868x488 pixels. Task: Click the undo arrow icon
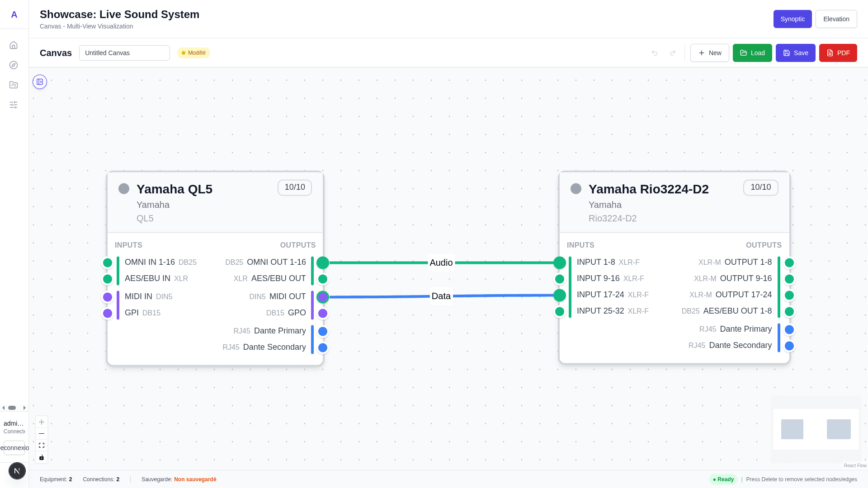pos(654,53)
